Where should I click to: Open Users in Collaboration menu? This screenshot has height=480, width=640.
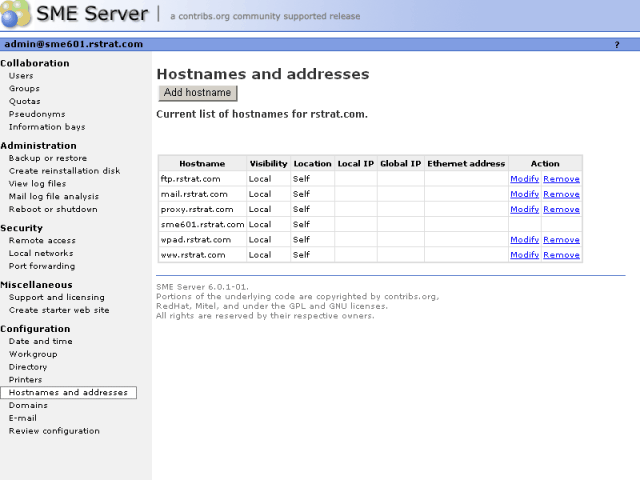[21, 76]
